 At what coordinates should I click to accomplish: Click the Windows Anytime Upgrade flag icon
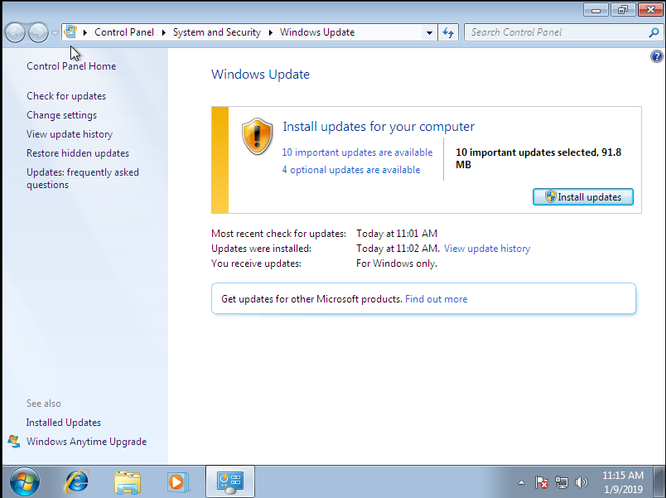pyautogui.click(x=14, y=441)
